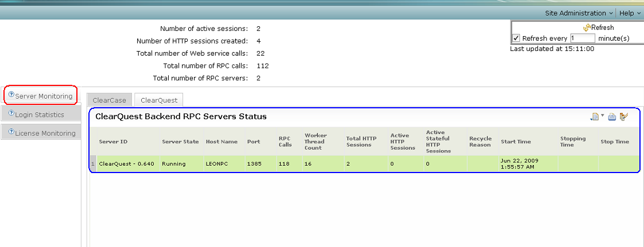Click 'Number of active sessions:' label
Image resolution: width=644 pixels, height=247 pixels.
(x=204, y=29)
